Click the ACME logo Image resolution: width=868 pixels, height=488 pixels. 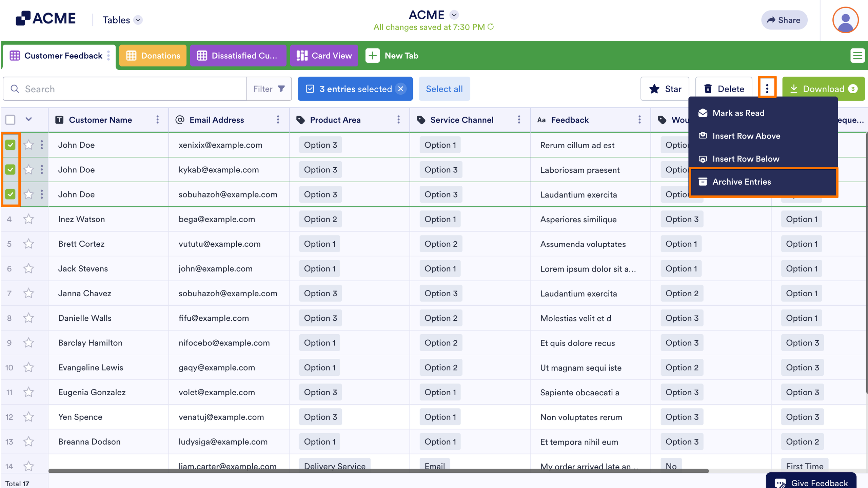tap(46, 18)
